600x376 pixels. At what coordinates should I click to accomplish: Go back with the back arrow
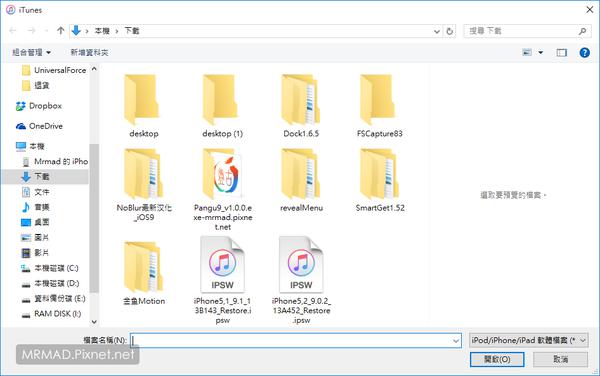13,31
